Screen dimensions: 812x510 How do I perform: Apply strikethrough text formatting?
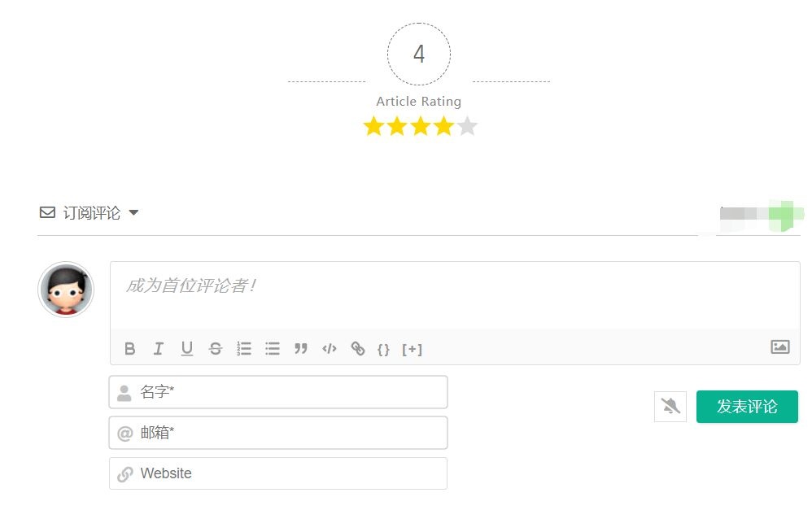click(x=216, y=349)
